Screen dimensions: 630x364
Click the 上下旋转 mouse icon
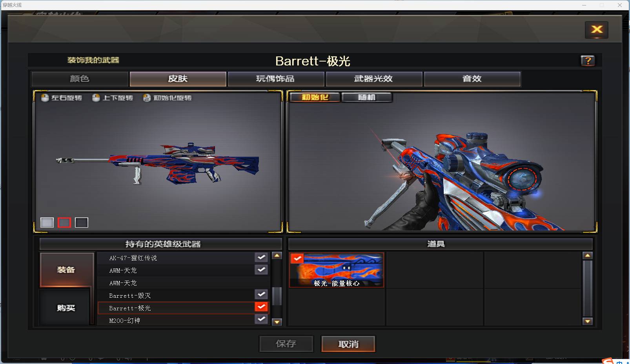(x=96, y=98)
